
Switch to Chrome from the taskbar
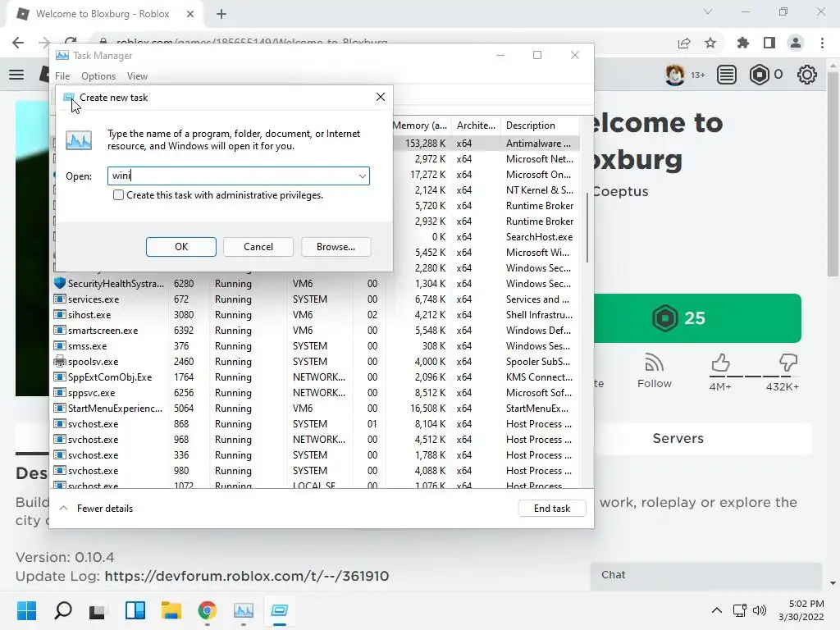pyautogui.click(x=208, y=610)
